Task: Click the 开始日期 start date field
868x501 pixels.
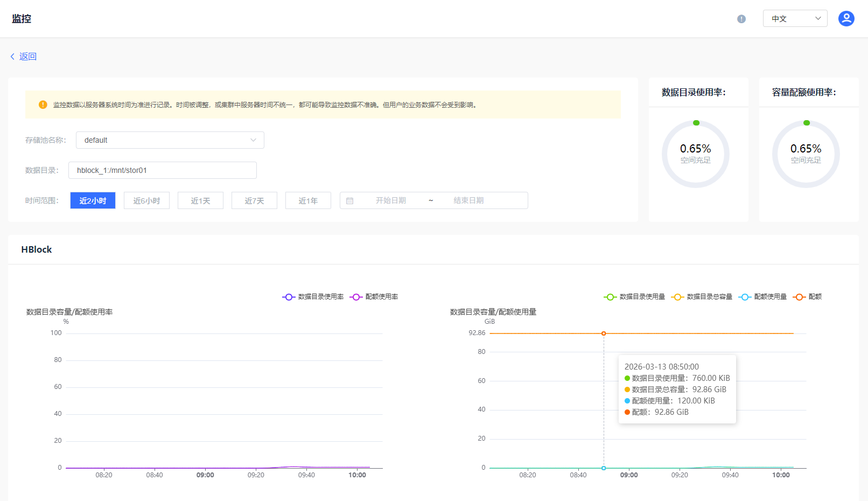Action: 390,200
